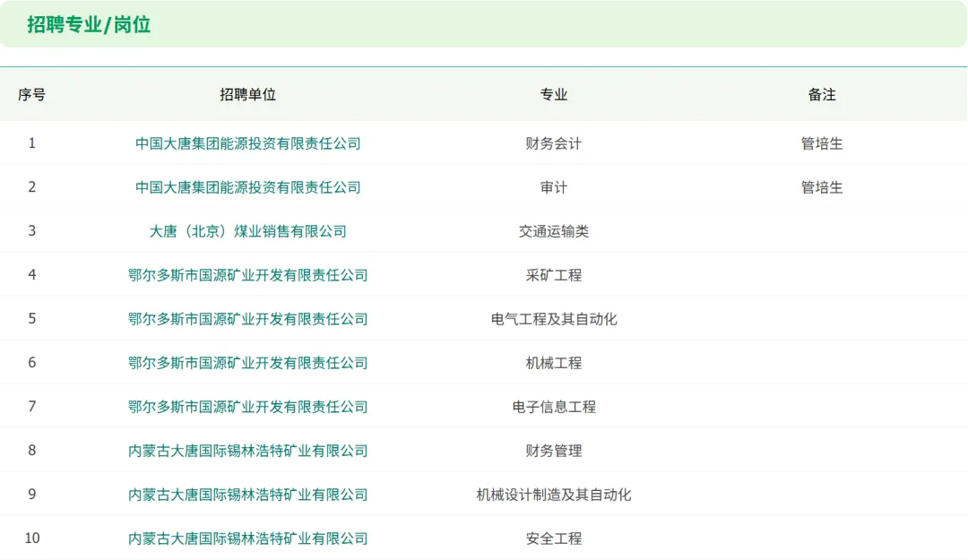Click serial number 5 cell
This screenshot has height=560, width=968.
click(x=32, y=319)
